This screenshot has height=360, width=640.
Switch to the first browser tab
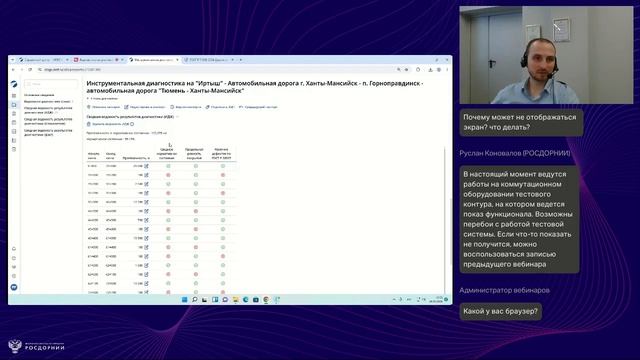(x=43, y=60)
